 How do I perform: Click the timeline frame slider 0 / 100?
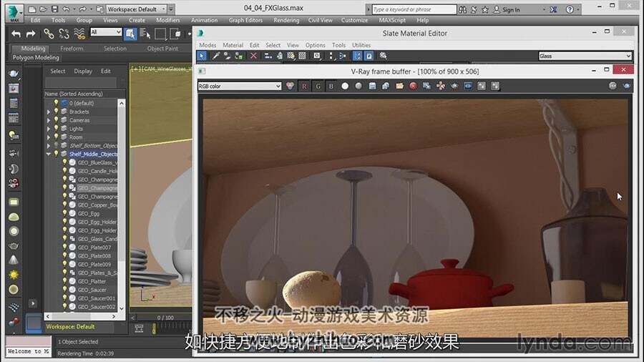click(x=165, y=318)
